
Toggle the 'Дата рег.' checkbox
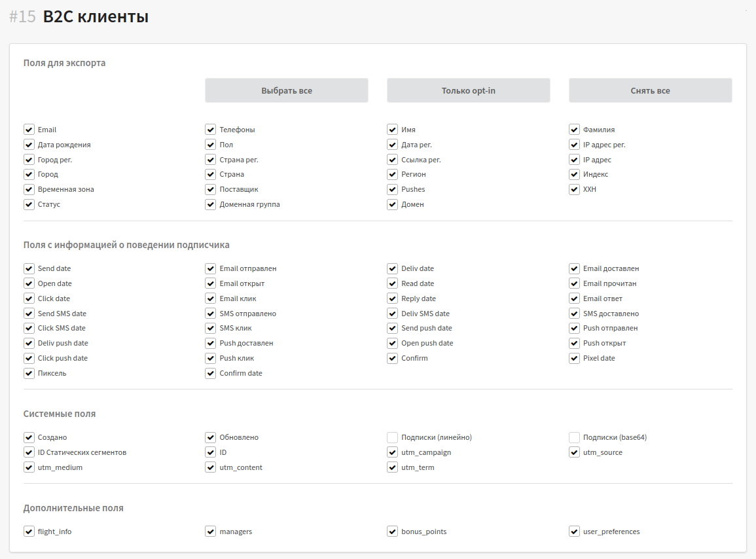pos(392,145)
